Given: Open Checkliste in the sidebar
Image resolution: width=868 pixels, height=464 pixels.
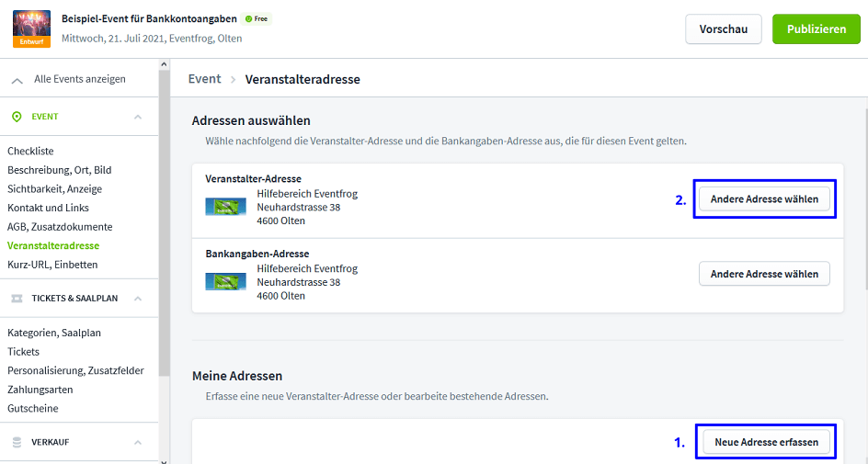Looking at the screenshot, I should click(x=30, y=151).
